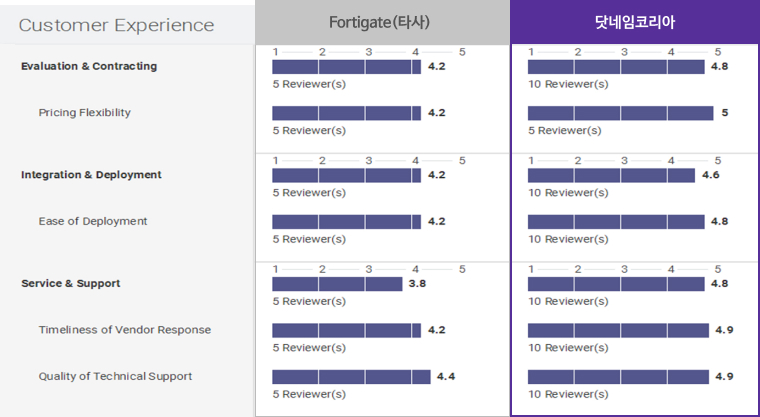Screen dimensions: 760x417
Task: Open the Integration & Deployment category
Action: 91,175
